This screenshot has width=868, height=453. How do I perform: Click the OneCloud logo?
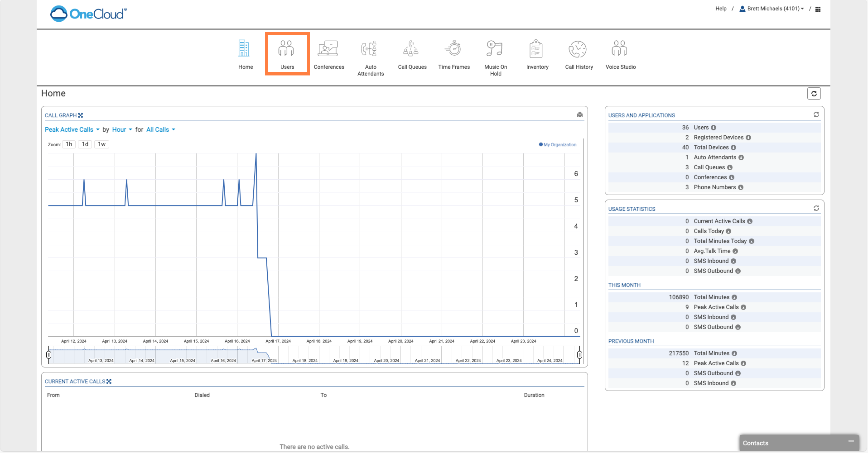[88, 14]
